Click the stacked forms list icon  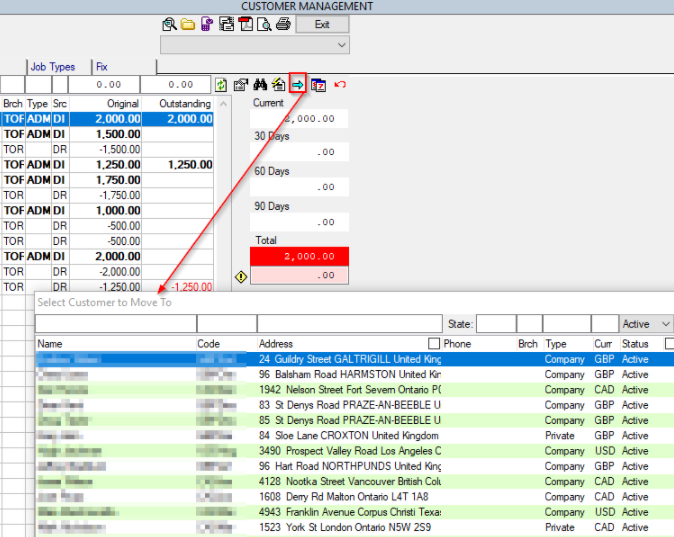(x=227, y=24)
